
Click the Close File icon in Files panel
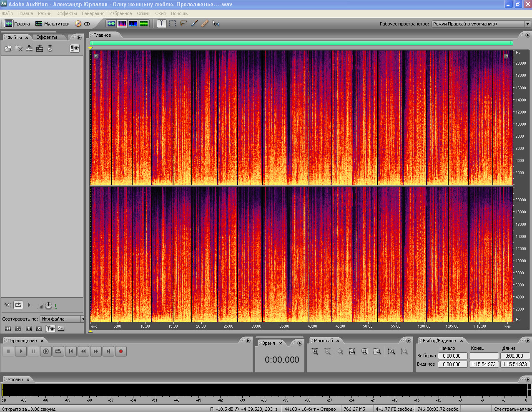point(19,48)
